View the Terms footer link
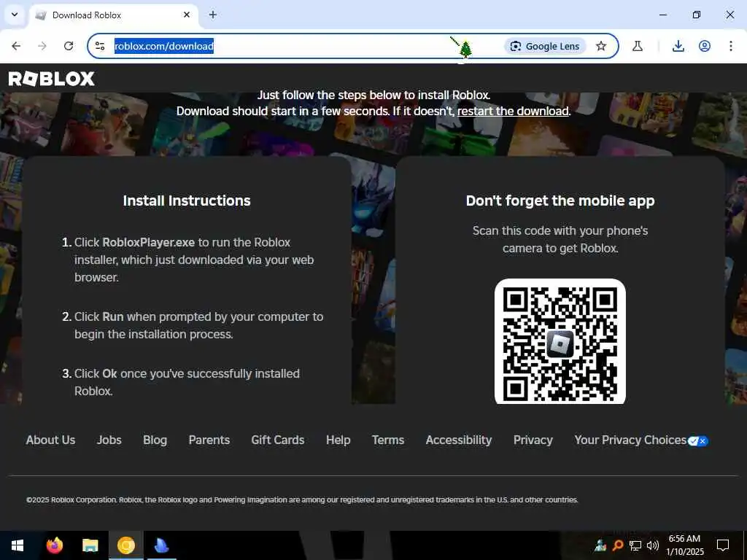This screenshot has height=560, width=747. 388,440
